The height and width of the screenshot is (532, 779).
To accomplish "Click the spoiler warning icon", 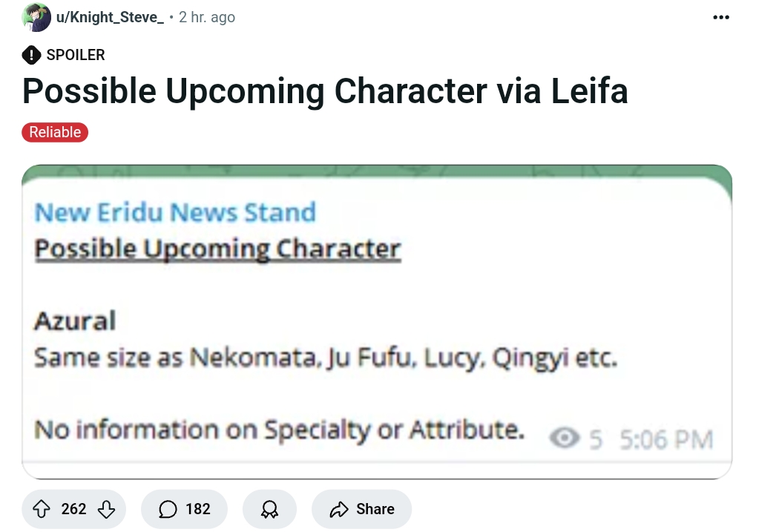I will click(31, 55).
